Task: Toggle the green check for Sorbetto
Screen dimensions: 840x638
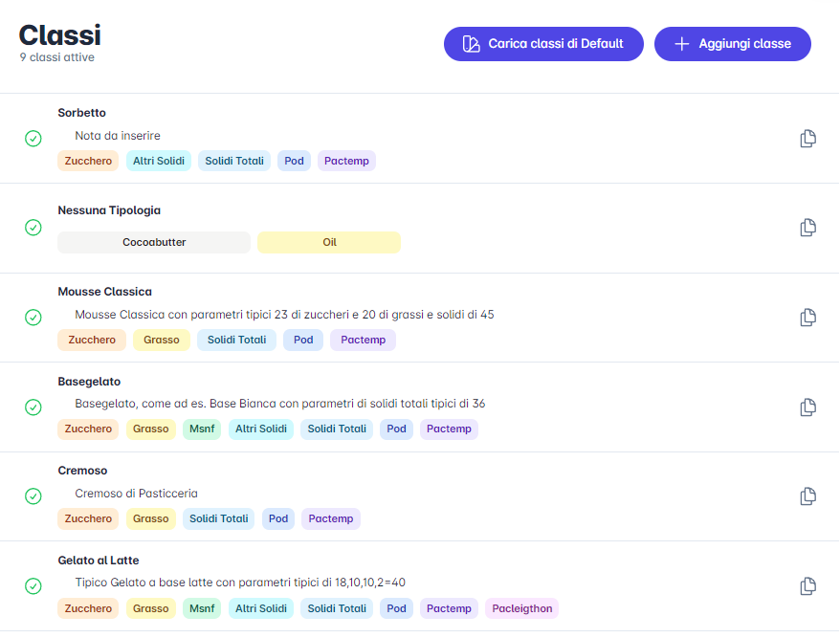Action: coord(33,139)
